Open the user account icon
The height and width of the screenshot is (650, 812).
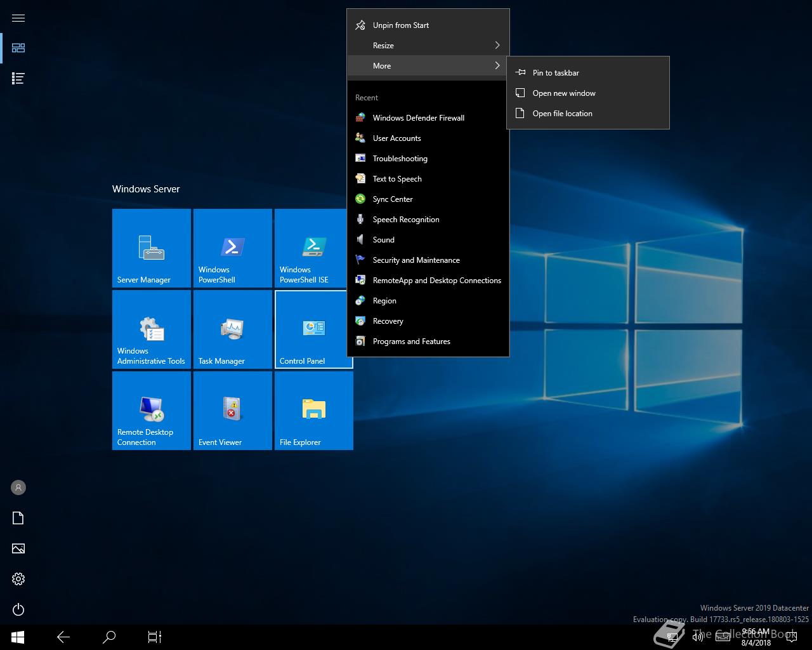coord(18,487)
